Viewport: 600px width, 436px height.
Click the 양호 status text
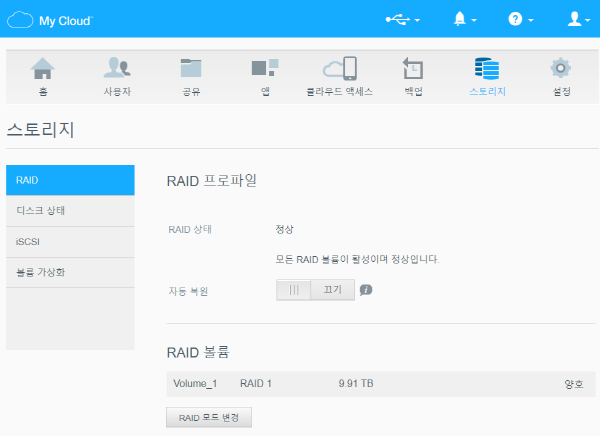coord(574,384)
